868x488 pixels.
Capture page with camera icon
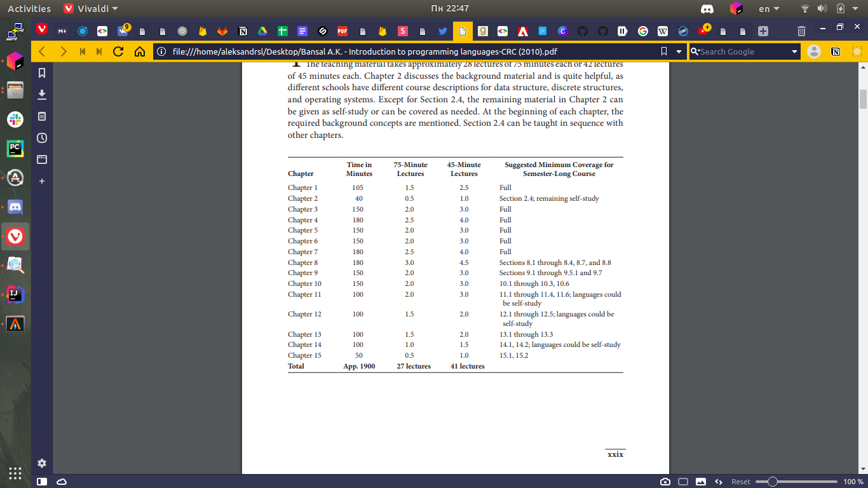[x=665, y=482]
